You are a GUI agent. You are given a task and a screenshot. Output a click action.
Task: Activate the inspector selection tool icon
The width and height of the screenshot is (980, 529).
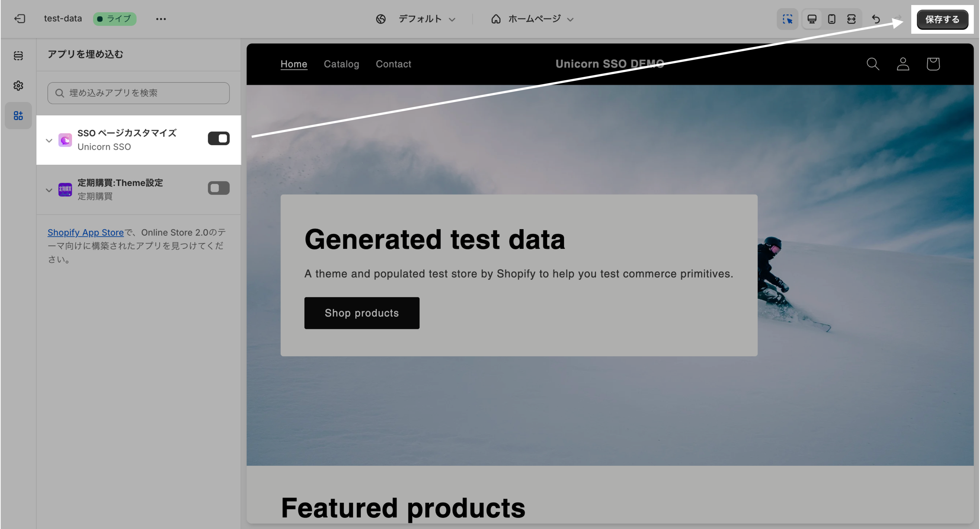pyautogui.click(x=787, y=19)
